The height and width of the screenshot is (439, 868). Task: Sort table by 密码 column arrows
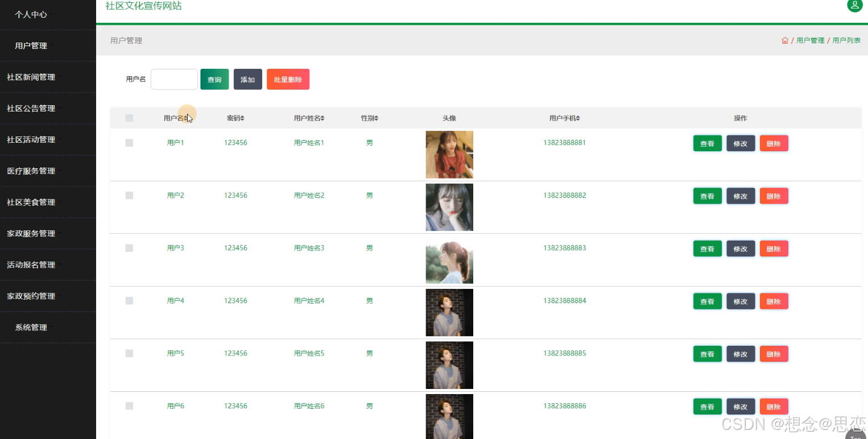242,118
